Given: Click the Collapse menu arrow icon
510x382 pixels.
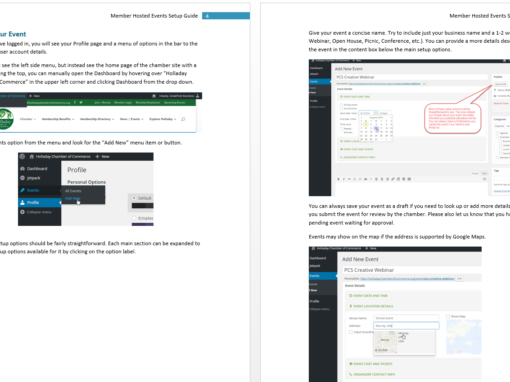Looking at the screenshot, I should (x=22, y=212).
